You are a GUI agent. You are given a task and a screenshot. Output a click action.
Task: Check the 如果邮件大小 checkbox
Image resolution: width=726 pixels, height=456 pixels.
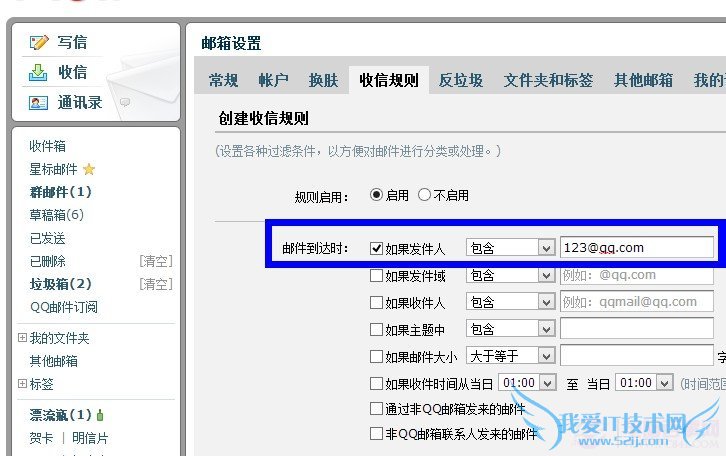tap(376, 356)
